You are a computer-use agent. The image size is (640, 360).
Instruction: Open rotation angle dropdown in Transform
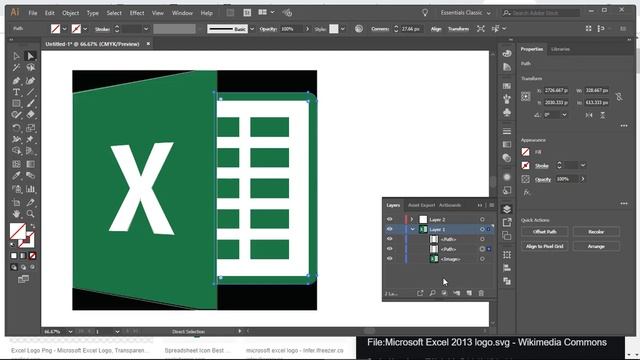point(564,115)
